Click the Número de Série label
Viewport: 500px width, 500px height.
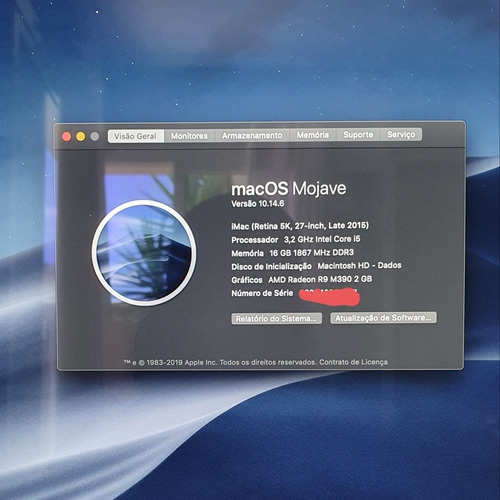pos(262,293)
